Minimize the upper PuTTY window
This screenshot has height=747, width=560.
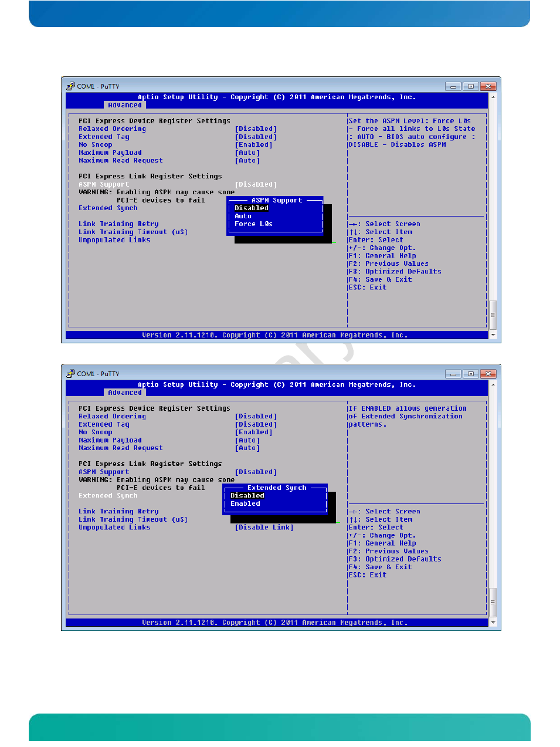(453, 86)
